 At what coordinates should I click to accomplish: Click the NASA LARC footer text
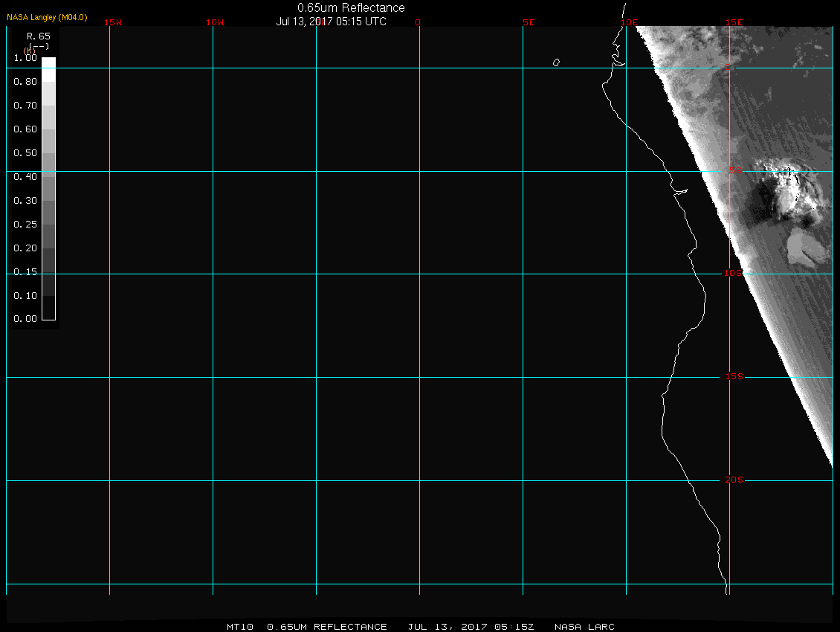coord(584,627)
